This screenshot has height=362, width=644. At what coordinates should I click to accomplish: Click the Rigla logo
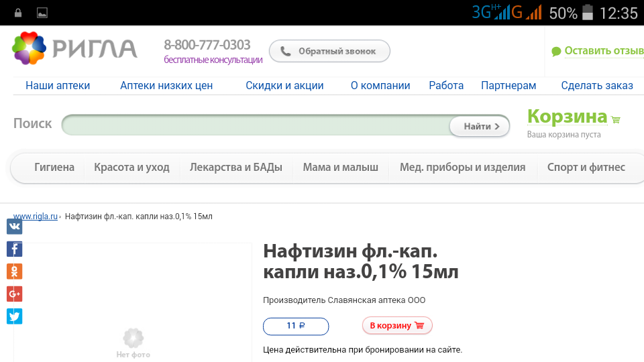point(74,48)
